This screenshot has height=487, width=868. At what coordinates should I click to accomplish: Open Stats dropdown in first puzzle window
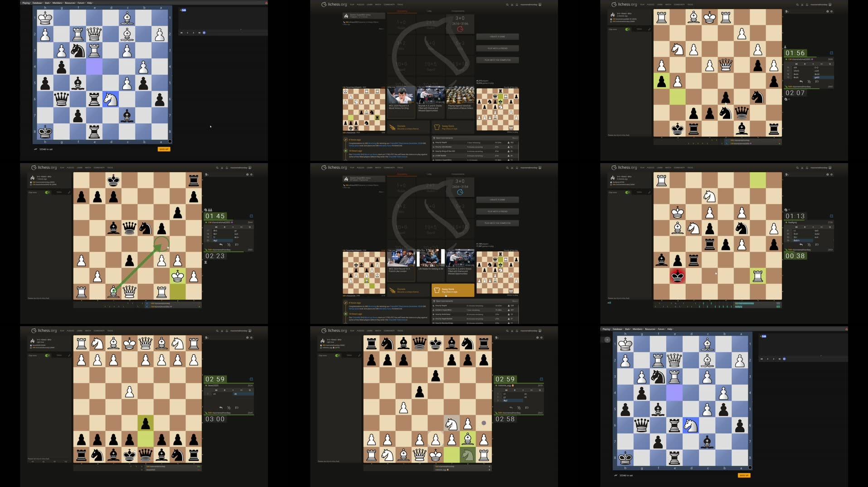click(x=47, y=3)
